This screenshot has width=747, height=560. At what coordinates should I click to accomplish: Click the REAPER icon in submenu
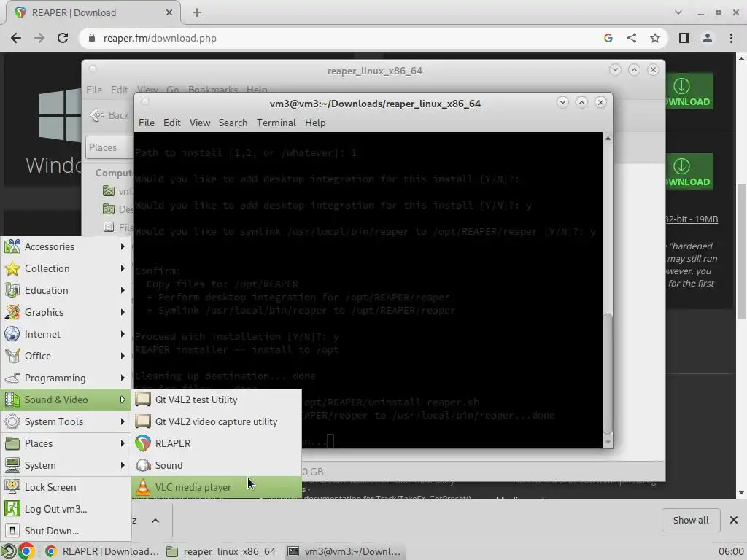[142, 443]
